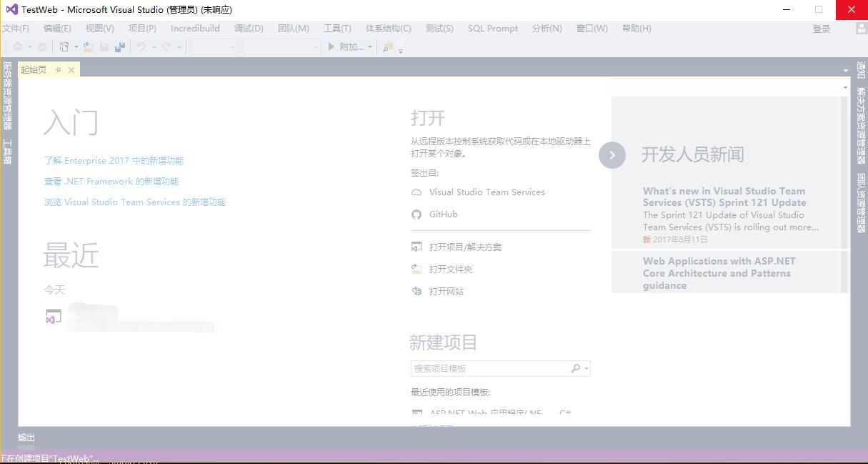Viewport: 868px width, 464px height.
Task: Click the navigate backward arrow icon
Action: [x=18, y=47]
